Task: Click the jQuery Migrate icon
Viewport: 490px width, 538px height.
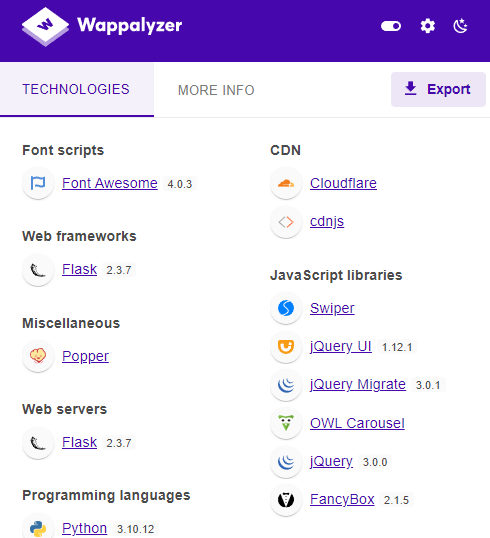Action: coord(286,385)
